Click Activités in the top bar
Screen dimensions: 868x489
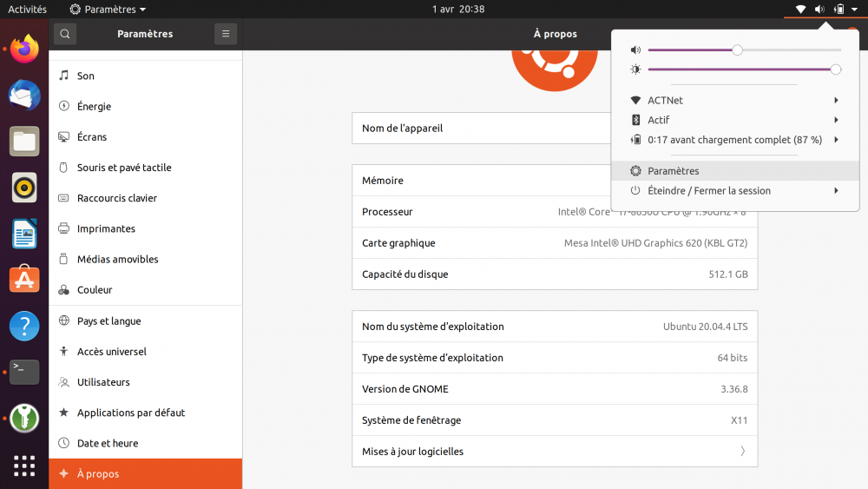[x=27, y=10]
